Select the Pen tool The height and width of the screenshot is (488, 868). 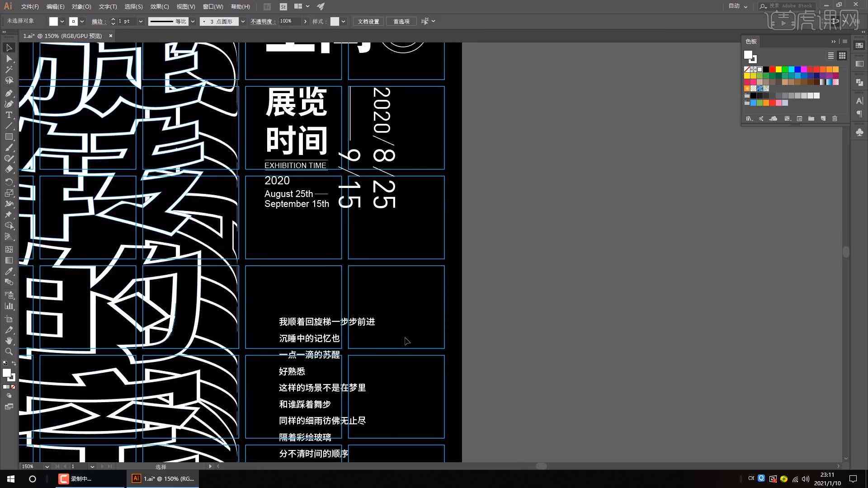(x=9, y=93)
